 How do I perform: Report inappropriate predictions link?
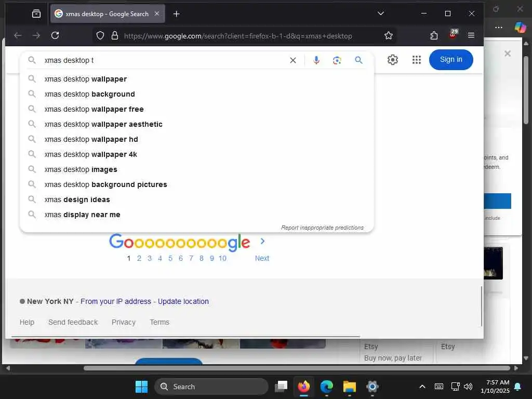(x=322, y=228)
